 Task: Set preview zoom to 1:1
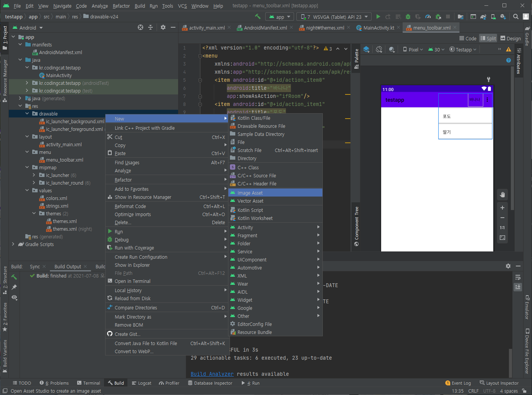(502, 228)
